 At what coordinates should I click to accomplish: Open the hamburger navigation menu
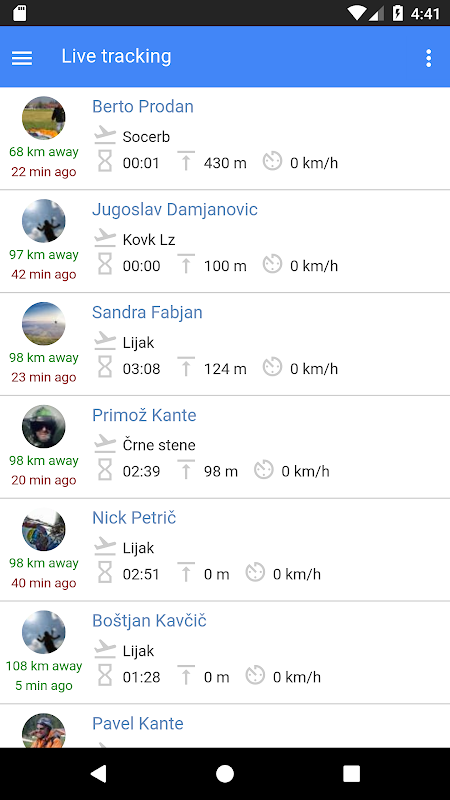point(22,58)
